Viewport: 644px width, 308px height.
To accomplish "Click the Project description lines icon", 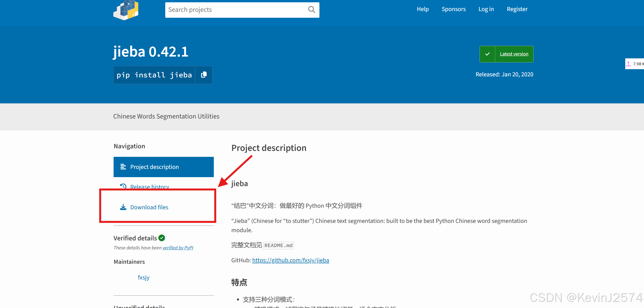I will [x=123, y=167].
